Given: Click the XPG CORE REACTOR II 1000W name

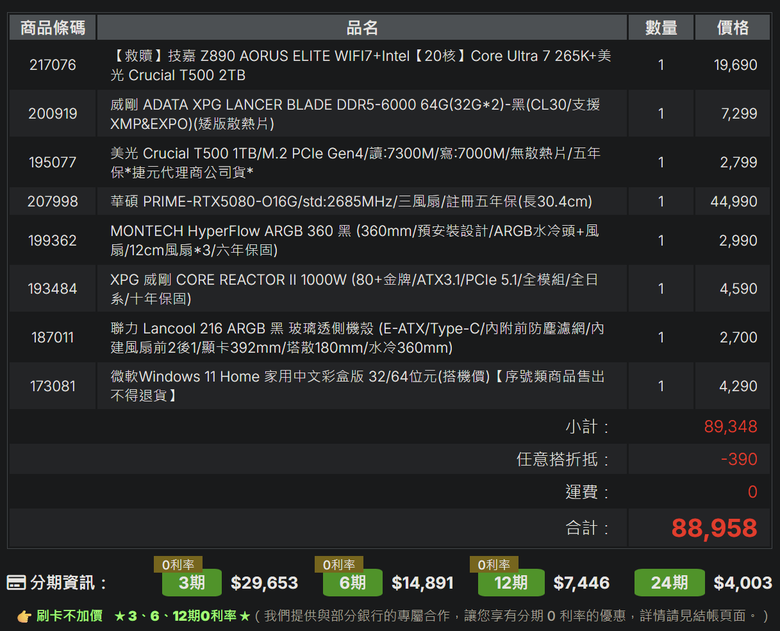Looking at the screenshot, I should (354, 289).
